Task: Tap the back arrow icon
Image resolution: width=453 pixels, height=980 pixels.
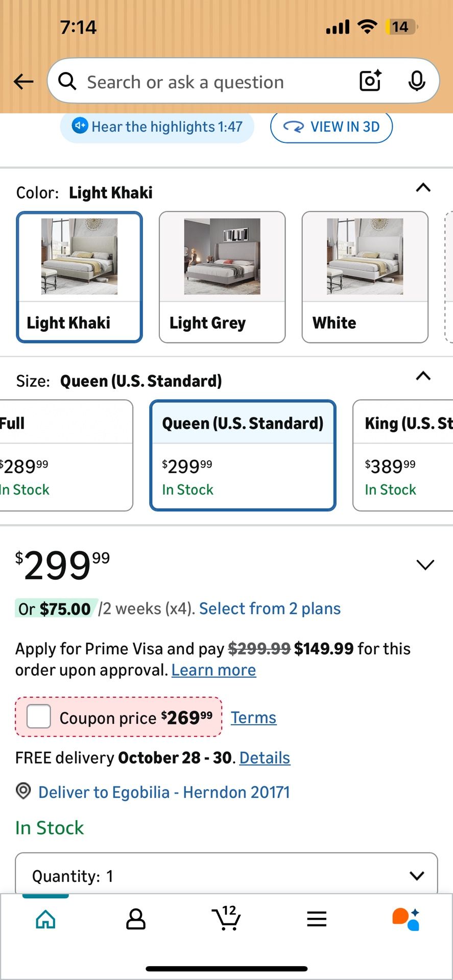Action: 23,82
